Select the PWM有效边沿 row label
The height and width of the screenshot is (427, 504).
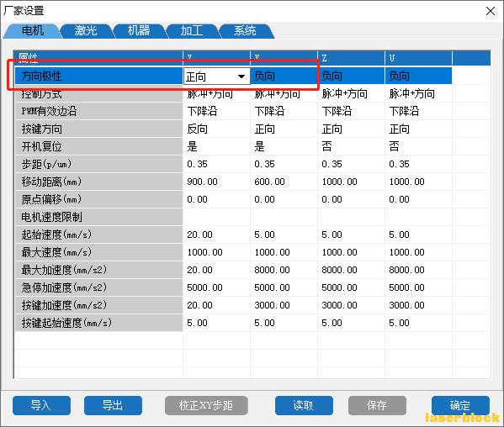(98, 112)
